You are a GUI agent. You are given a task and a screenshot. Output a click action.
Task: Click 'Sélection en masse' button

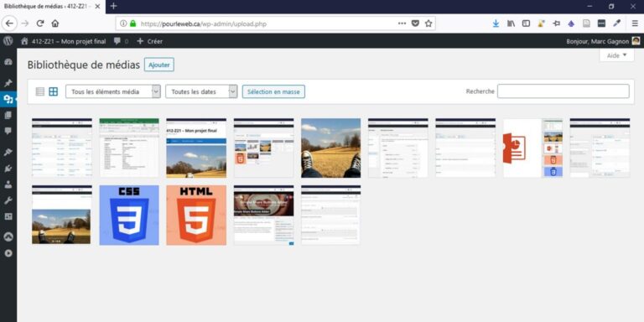click(x=273, y=91)
